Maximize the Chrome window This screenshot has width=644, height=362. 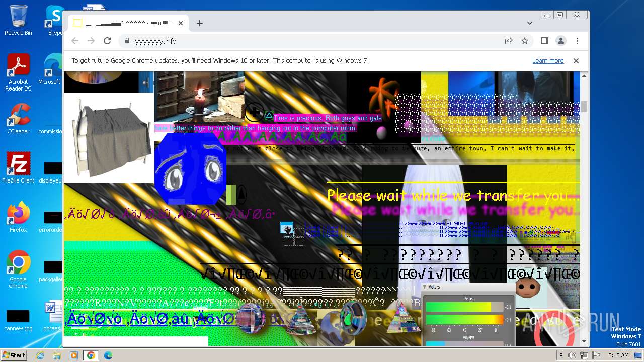(560, 15)
